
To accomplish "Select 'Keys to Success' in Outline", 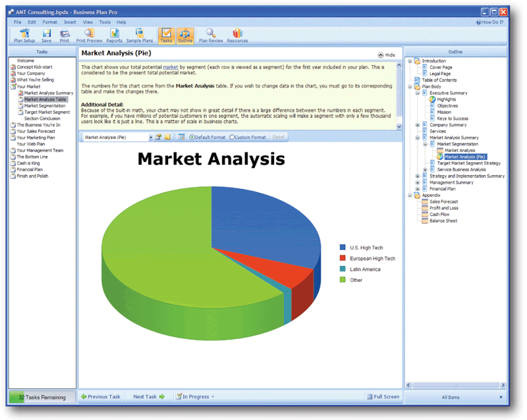I will point(453,118).
